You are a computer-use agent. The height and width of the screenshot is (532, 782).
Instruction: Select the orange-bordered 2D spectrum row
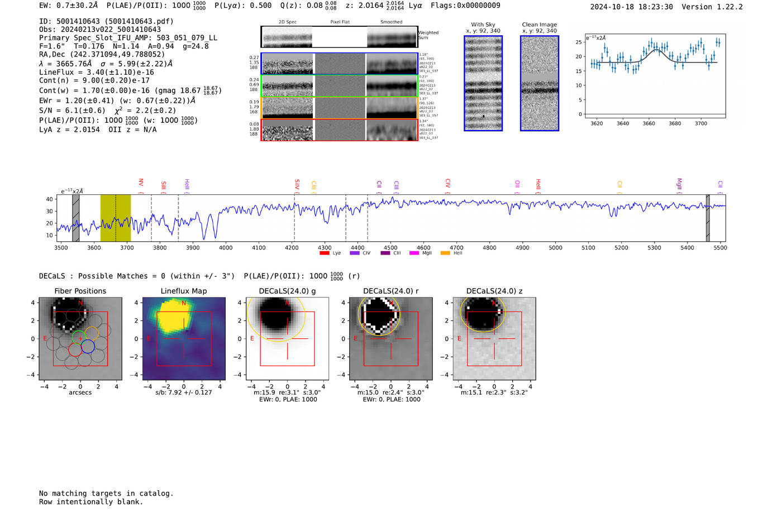click(340, 108)
